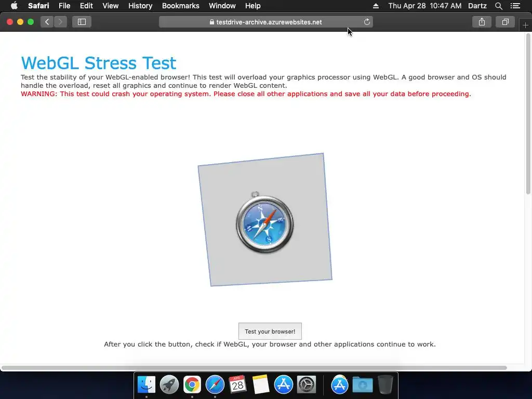
Task: Click the Safari icon in the Dock
Action: [x=215, y=384]
